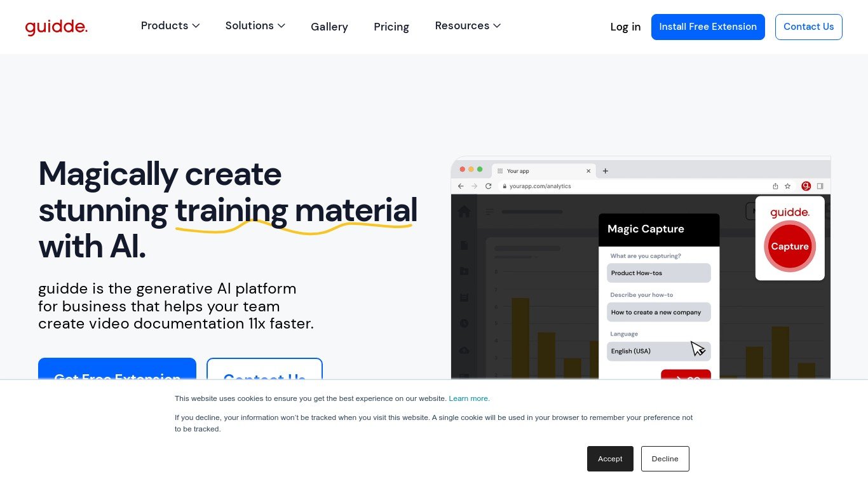Viewport: 868px width, 488px height.
Task: Open the Pricing page
Action: pyautogui.click(x=391, y=27)
